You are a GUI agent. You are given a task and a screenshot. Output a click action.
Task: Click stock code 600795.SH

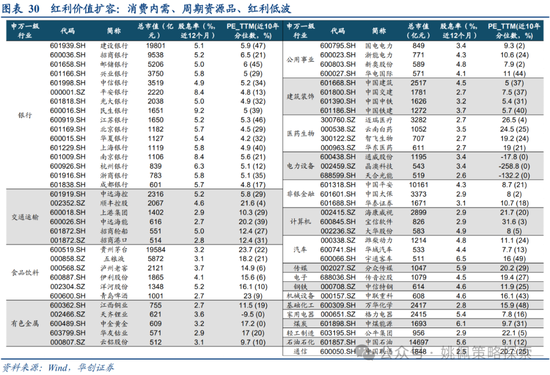[x=338, y=46]
